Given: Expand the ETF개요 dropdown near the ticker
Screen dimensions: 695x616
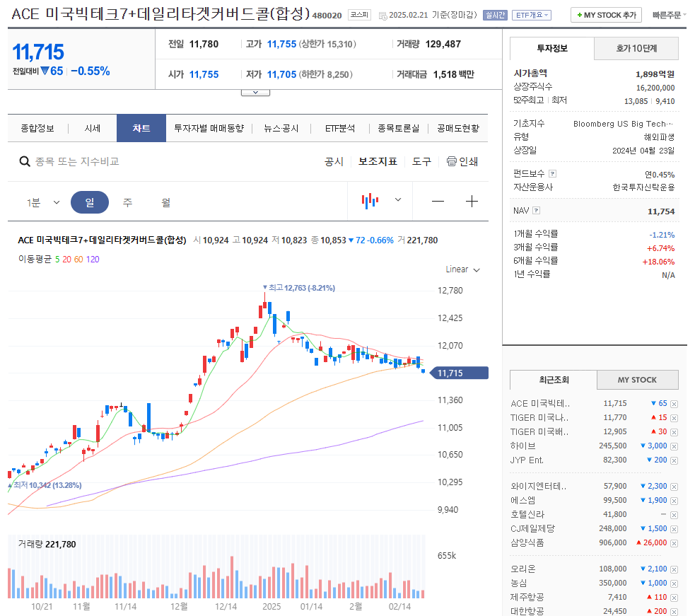Looking at the screenshot, I should pyautogui.click(x=530, y=15).
